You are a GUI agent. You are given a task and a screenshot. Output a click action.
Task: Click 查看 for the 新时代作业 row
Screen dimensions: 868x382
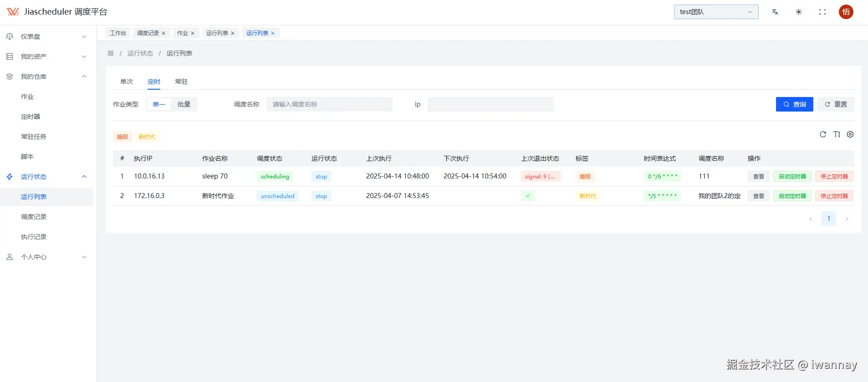tap(759, 196)
